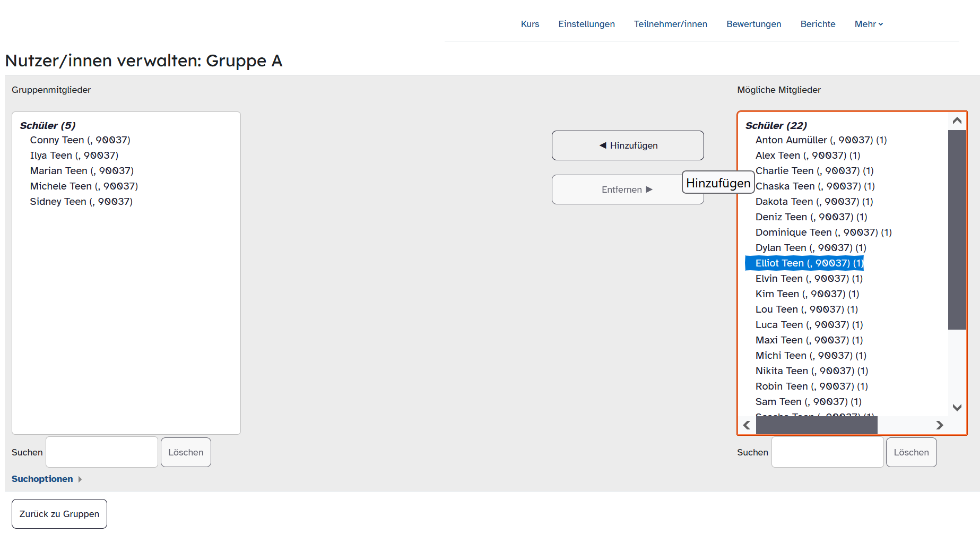Select Conny Teen in group members
This screenshot has height=534, width=980.
point(80,140)
